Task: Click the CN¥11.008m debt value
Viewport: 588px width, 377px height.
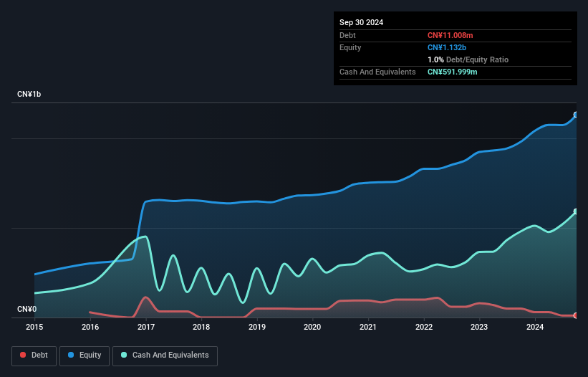Action: (x=450, y=35)
